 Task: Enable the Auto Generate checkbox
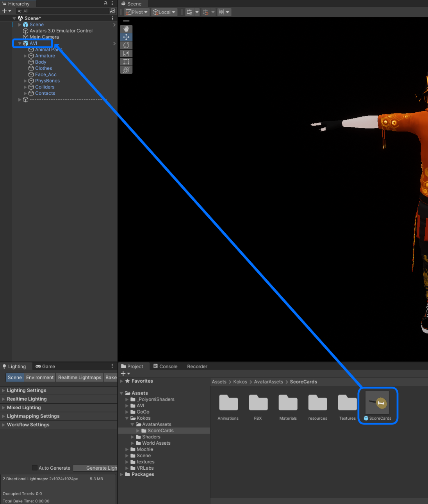[x=35, y=468]
